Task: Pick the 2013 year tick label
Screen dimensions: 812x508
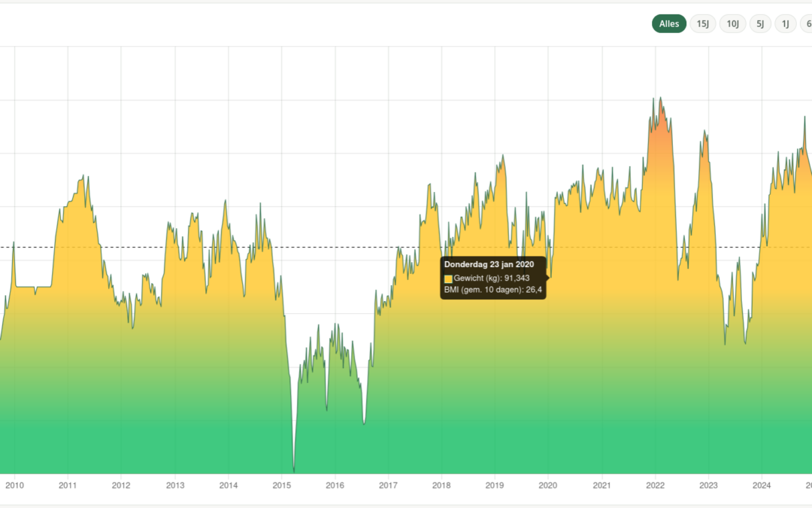Action: click(x=175, y=485)
